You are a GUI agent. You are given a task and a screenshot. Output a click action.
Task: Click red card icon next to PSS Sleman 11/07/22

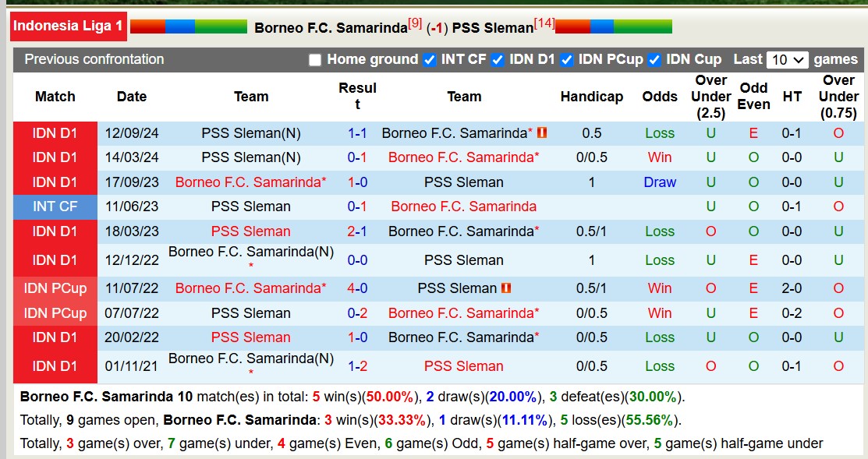(506, 288)
